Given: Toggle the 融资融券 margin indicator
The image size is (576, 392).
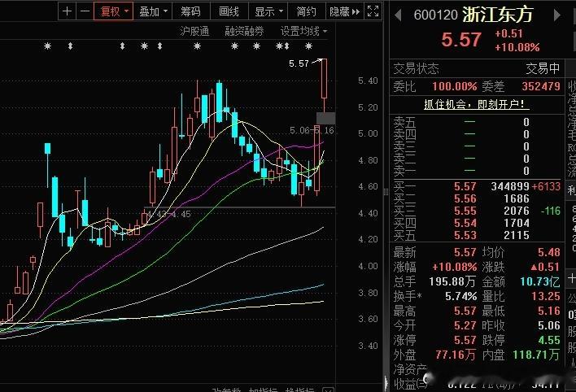Looking at the screenshot, I should tap(244, 32).
